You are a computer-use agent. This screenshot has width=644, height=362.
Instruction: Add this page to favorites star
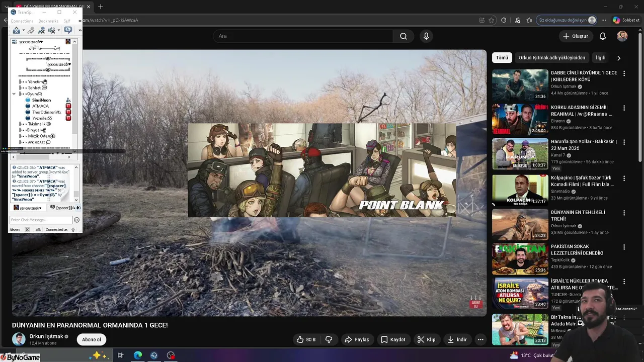pos(491,20)
